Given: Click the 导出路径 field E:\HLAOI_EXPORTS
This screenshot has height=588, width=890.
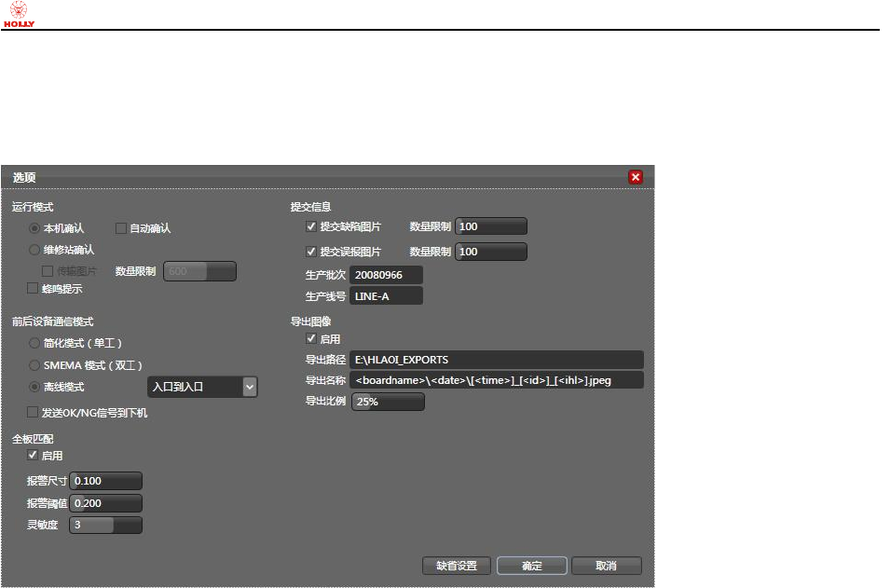Looking at the screenshot, I should pyautogui.click(x=497, y=360).
